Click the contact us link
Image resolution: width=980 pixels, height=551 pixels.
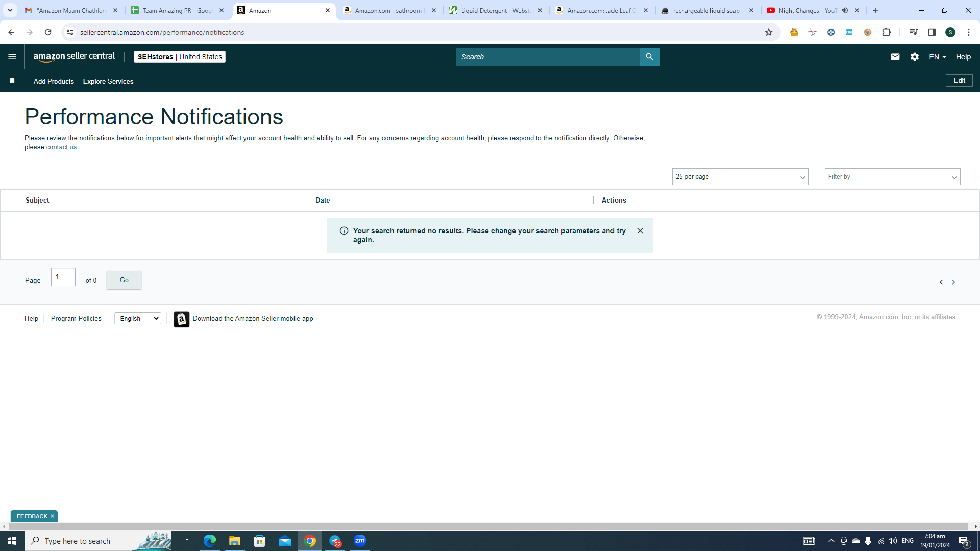[x=61, y=147]
